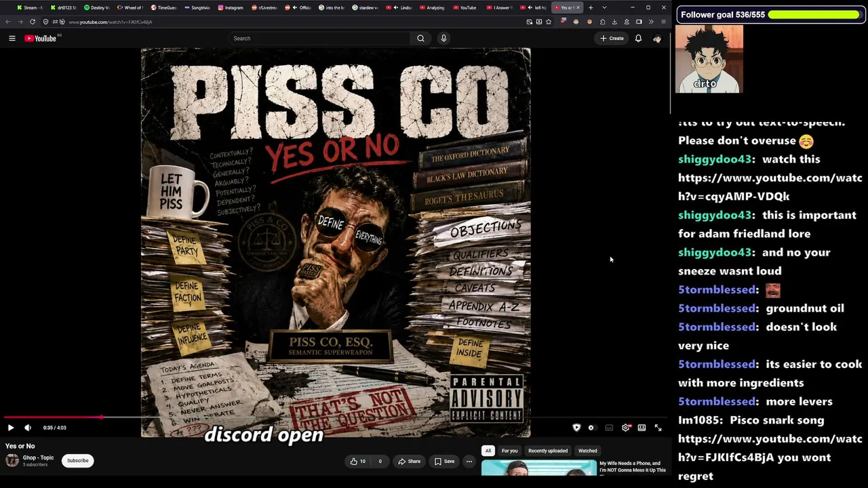
Task: Switch to the stardew tab
Action: point(366,7)
